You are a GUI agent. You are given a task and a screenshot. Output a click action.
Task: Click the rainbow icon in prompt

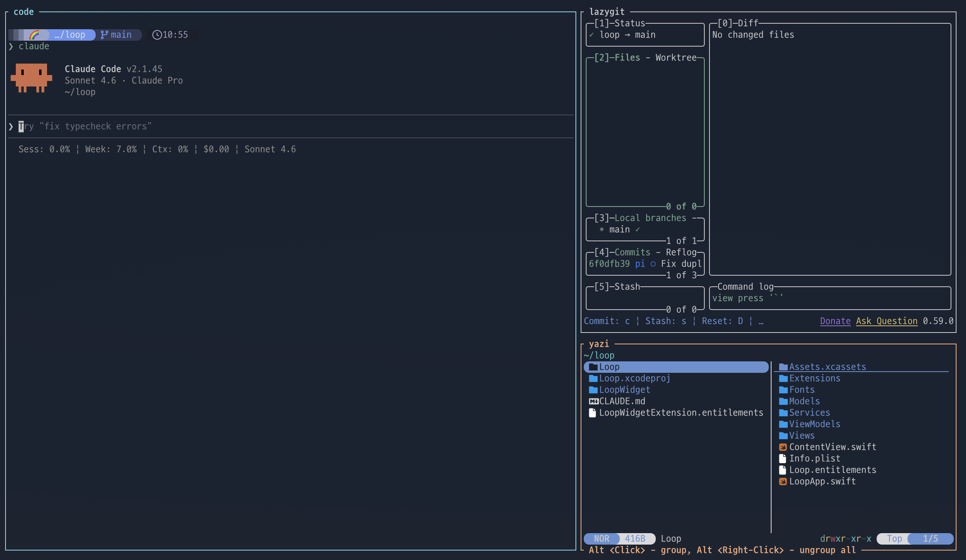35,35
